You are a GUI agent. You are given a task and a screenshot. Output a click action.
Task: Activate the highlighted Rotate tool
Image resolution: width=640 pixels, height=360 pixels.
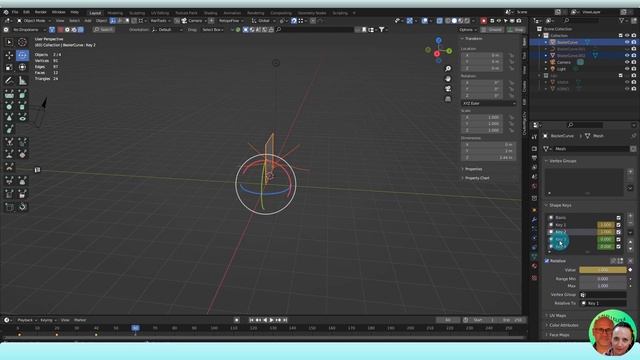click(22, 55)
